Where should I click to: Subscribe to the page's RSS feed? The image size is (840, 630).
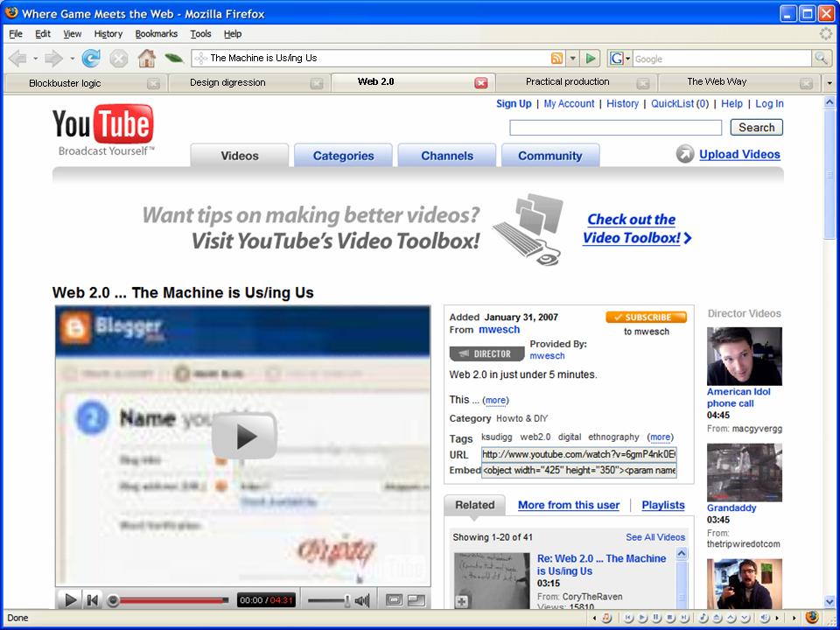pyautogui.click(x=557, y=58)
